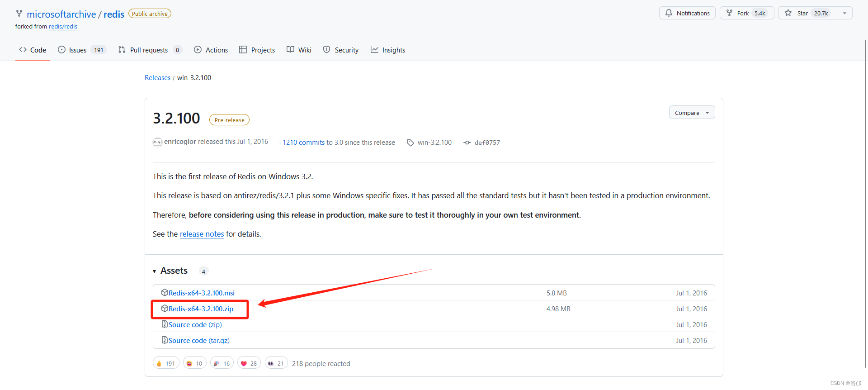Open the Pull requests tab

[150, 50]
